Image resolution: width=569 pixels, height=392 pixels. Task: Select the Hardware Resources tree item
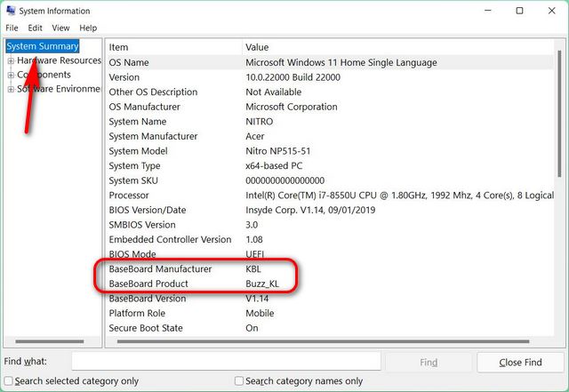point(60,60)
